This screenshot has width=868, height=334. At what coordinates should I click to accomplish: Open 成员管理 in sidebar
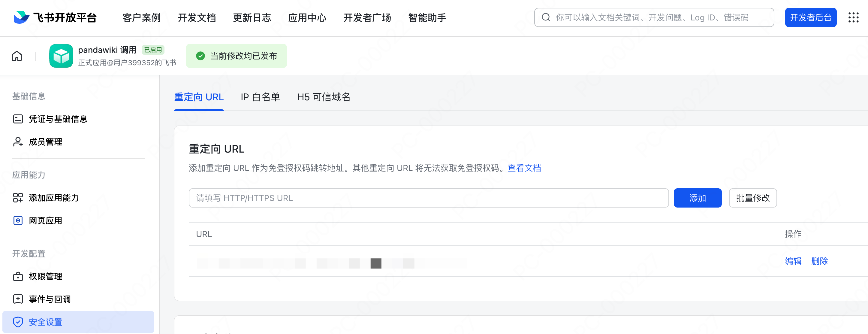point(46,142)
